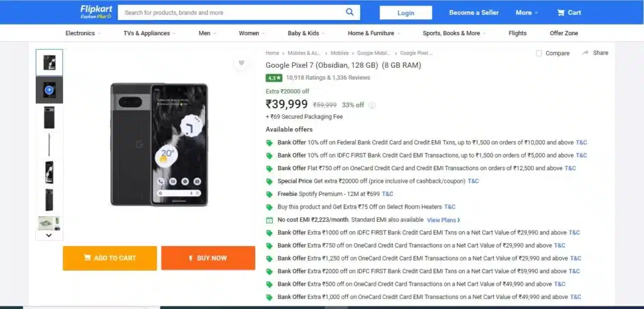
Task: Play the product video thumbnail
Action: click(49, 90)
